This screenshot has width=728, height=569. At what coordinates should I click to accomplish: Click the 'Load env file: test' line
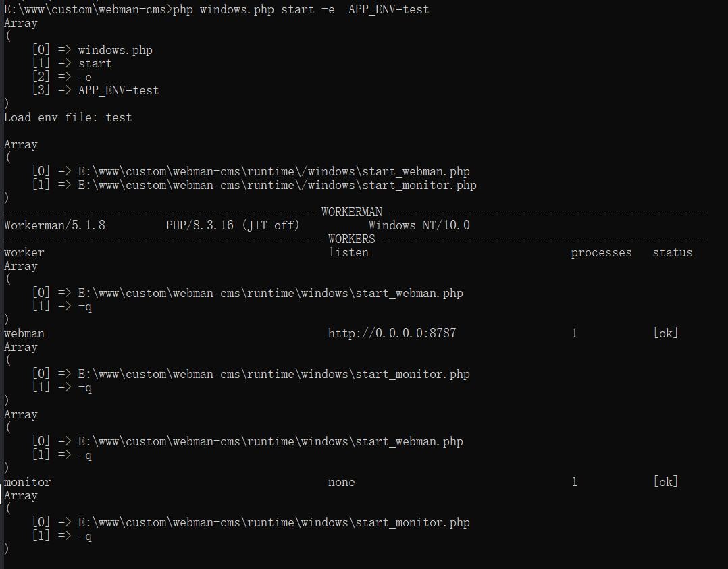pos(68,117)
